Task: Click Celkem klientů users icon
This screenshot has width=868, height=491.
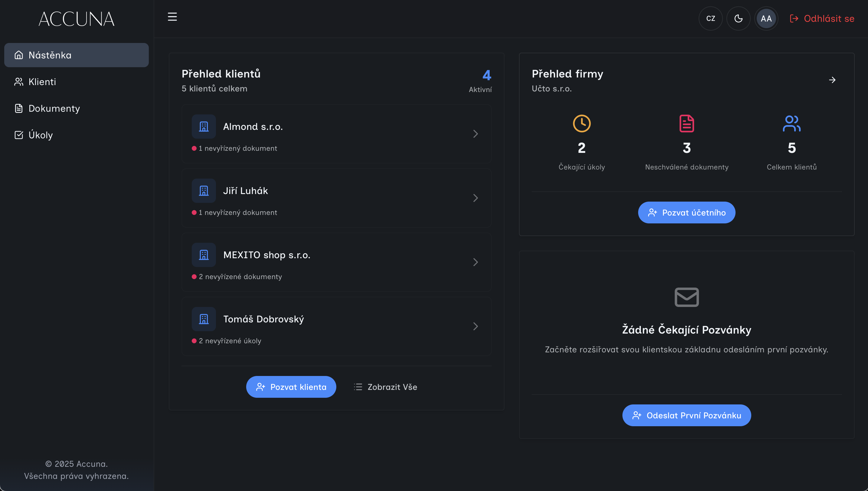Action: (791, 124)
